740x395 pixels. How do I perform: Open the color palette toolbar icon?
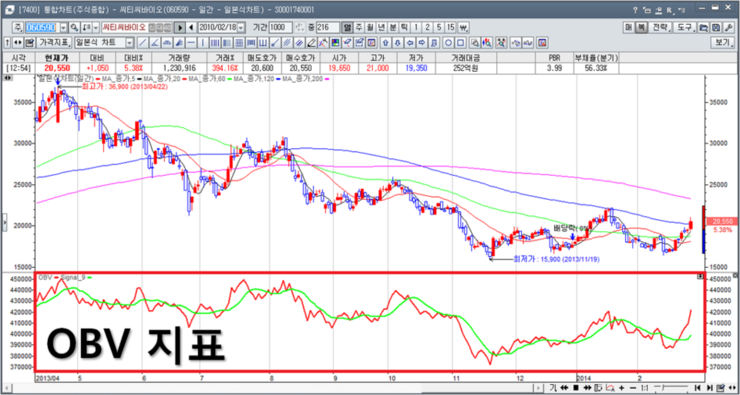(335, 43)
